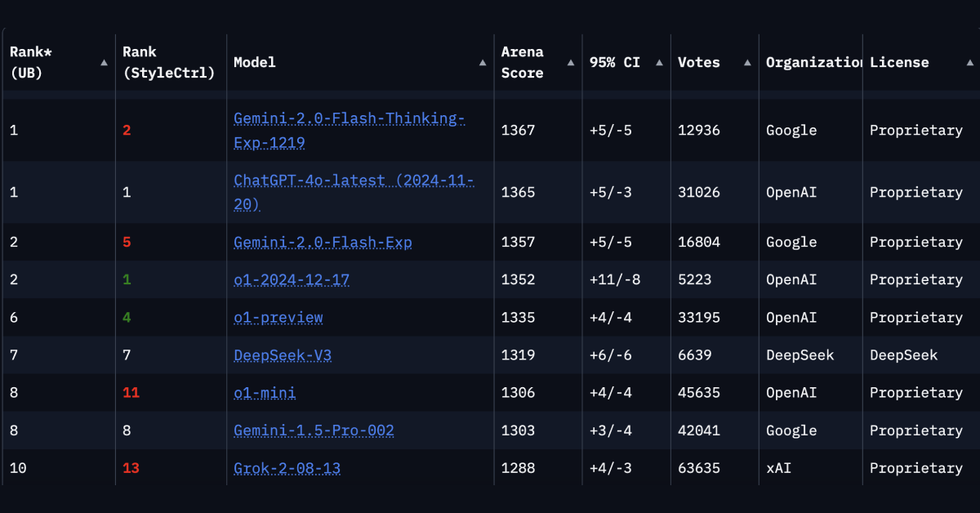The image size is (980, 513).
Task: Select the 1367 arena score cell
Action: click(519, 131)
